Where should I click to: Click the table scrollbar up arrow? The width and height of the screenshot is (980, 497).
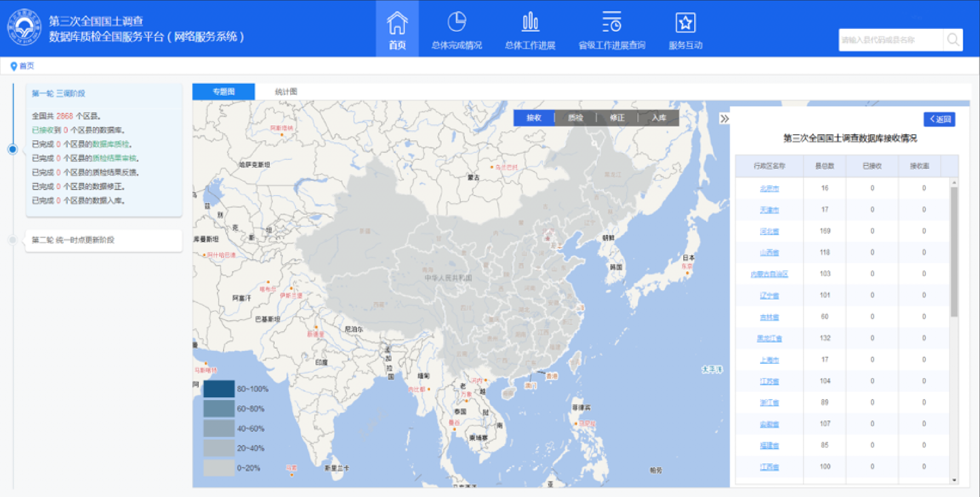pyautogui.click(x=954, y=183)
